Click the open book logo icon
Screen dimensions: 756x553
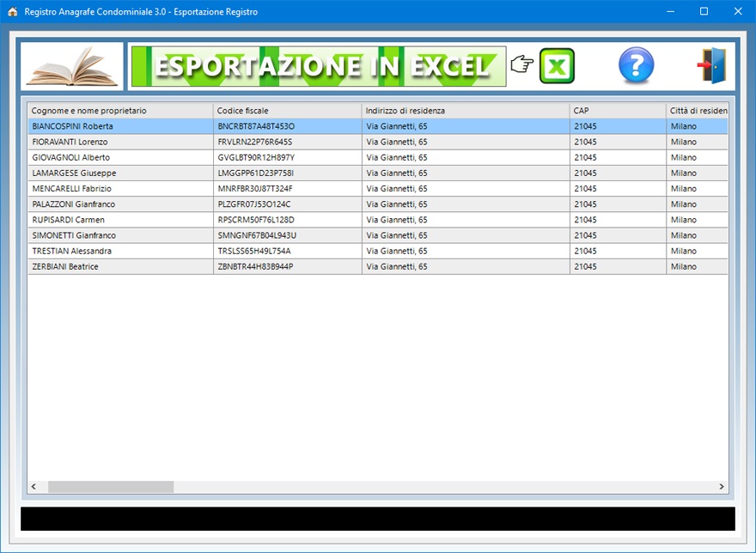coord(71,66)
